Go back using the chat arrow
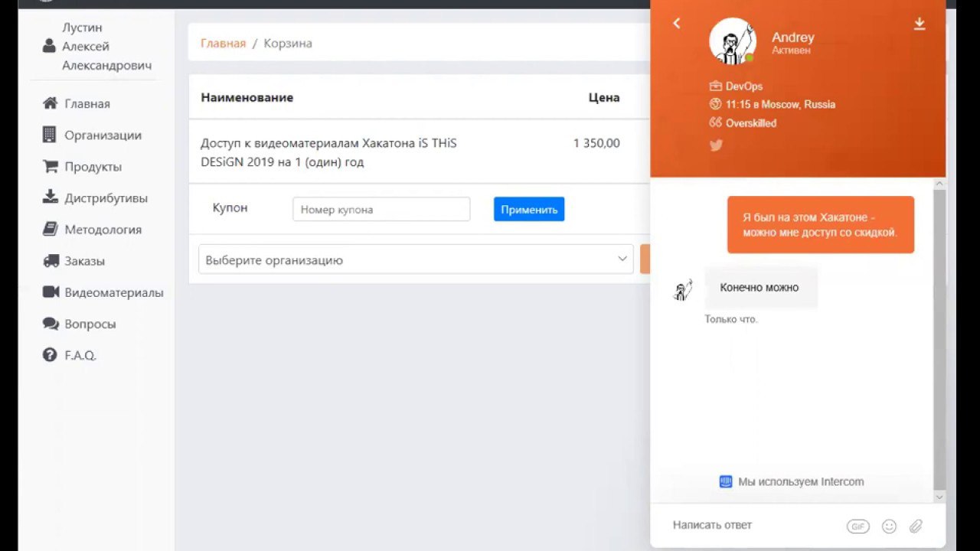The width and height of the screenshot is (980, 551). [677, 24]
